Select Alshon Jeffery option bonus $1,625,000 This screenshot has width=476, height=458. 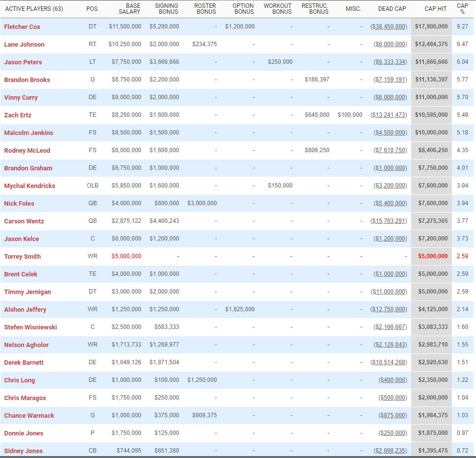pos(240,309)
